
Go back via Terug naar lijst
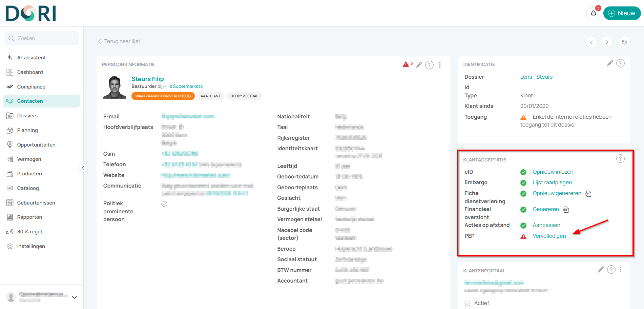coord(119,41)
